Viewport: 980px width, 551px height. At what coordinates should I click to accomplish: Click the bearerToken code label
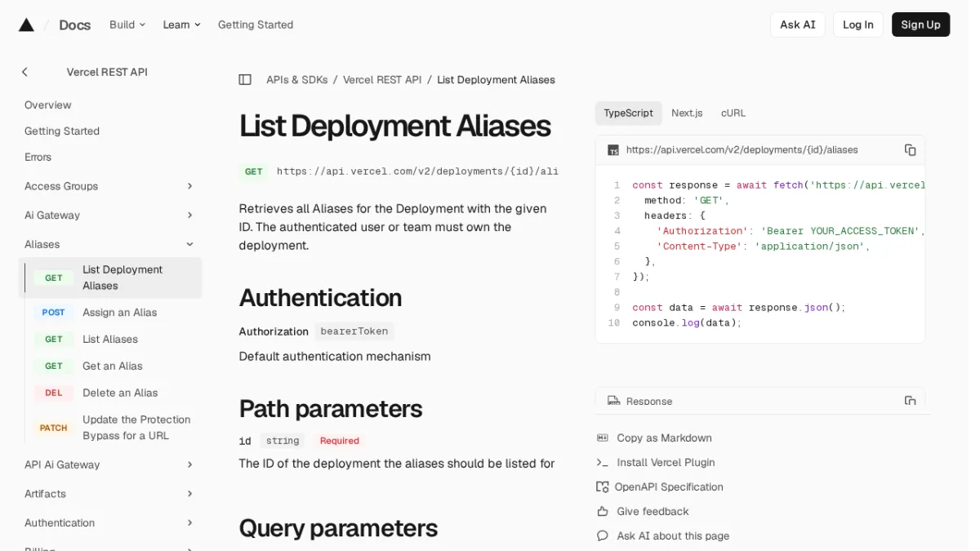tap(354, 331)
